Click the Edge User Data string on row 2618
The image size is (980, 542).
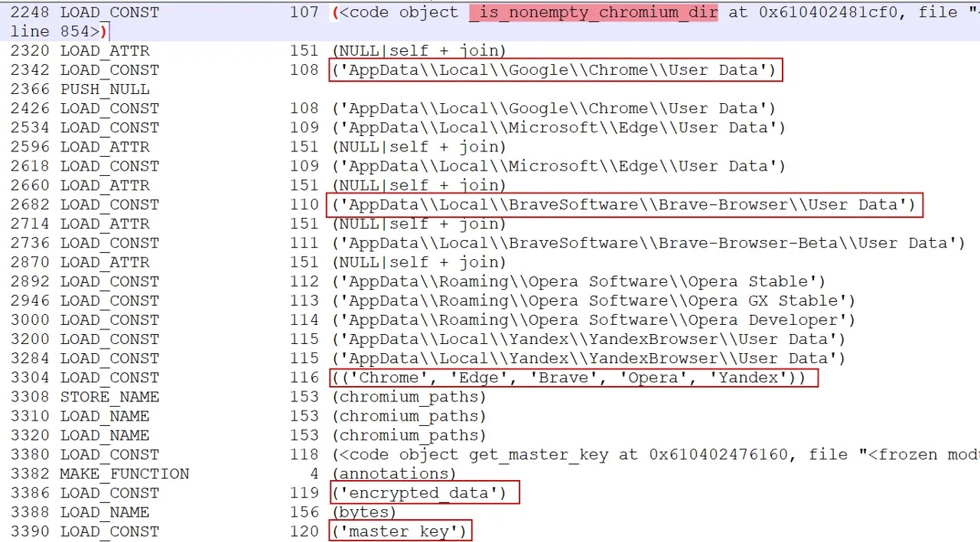559,166
